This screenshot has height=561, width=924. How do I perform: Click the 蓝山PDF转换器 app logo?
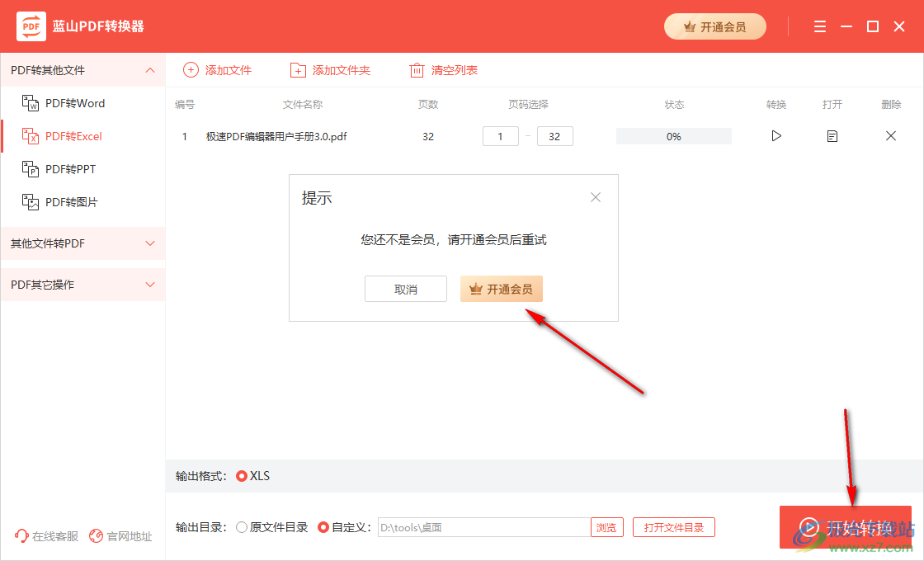click(31, 26)
